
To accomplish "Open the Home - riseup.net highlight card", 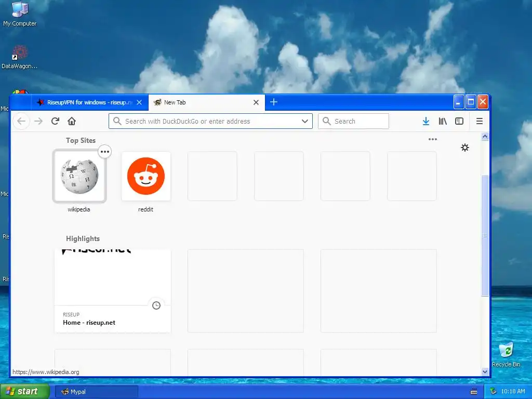I will (113, 291).
